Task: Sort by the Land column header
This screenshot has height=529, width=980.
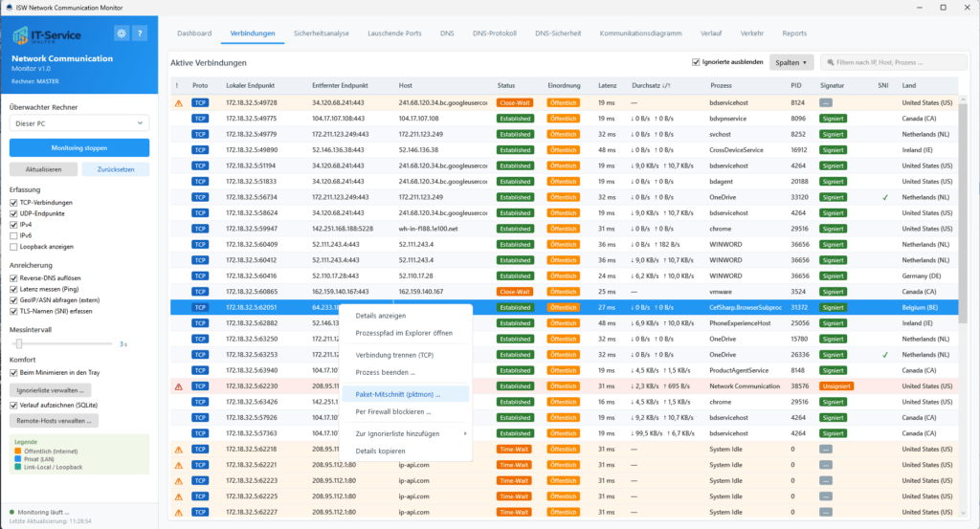Action: 909,85
